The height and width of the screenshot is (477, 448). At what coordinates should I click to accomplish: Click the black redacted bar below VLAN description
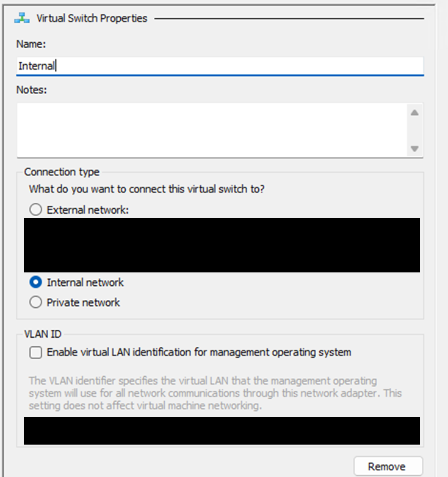coord(222,431)
